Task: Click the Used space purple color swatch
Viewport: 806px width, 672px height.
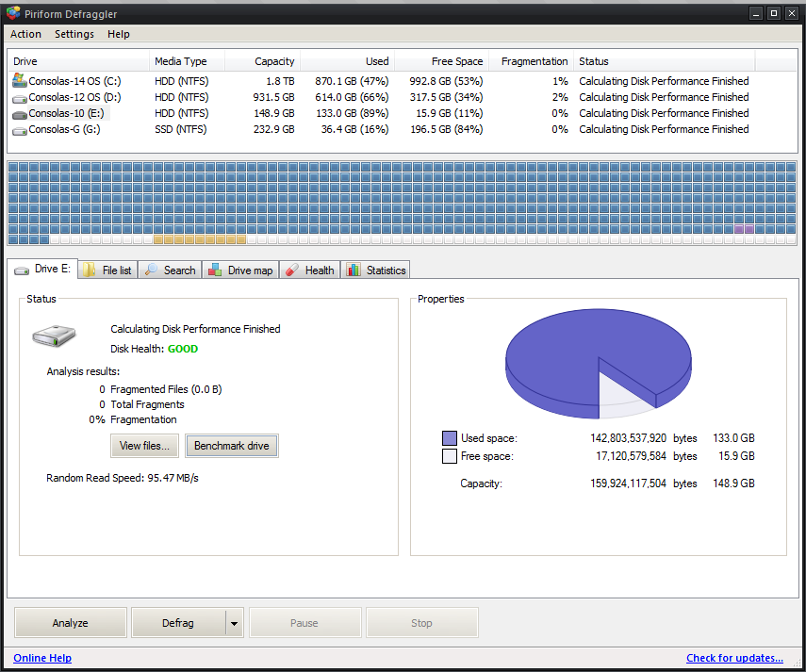Action: [450, 437]
